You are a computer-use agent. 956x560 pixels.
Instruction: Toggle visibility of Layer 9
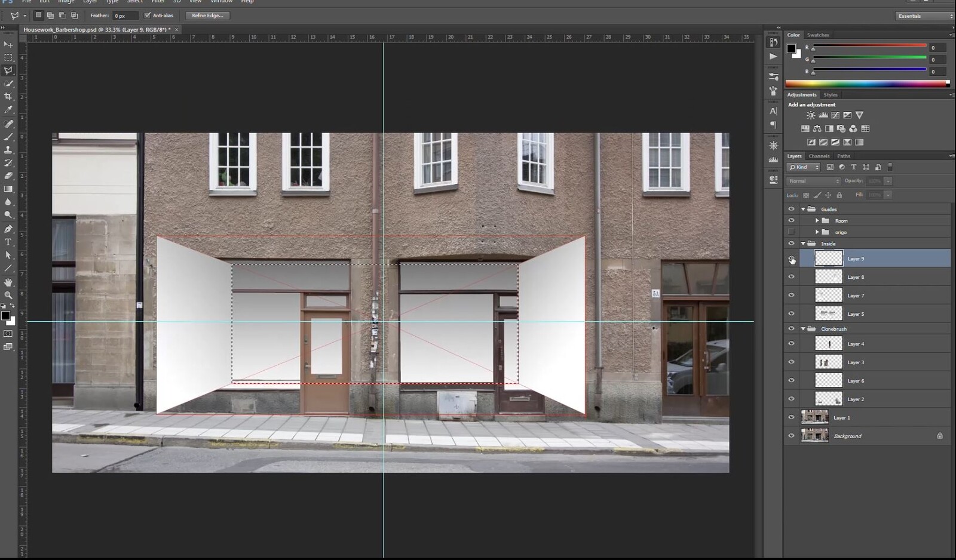(x=791, y=259)
